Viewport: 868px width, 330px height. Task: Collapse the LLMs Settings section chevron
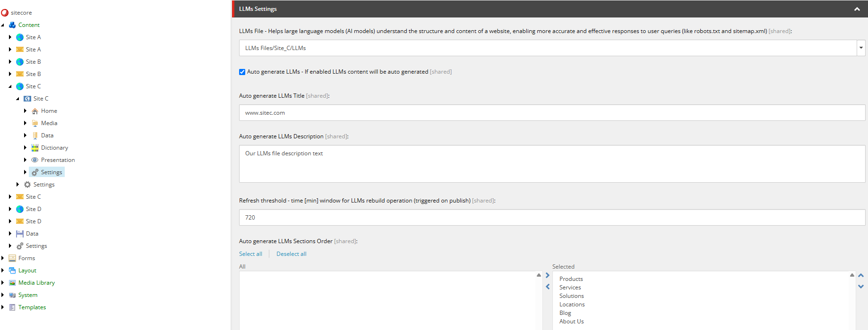coord(857,9)
